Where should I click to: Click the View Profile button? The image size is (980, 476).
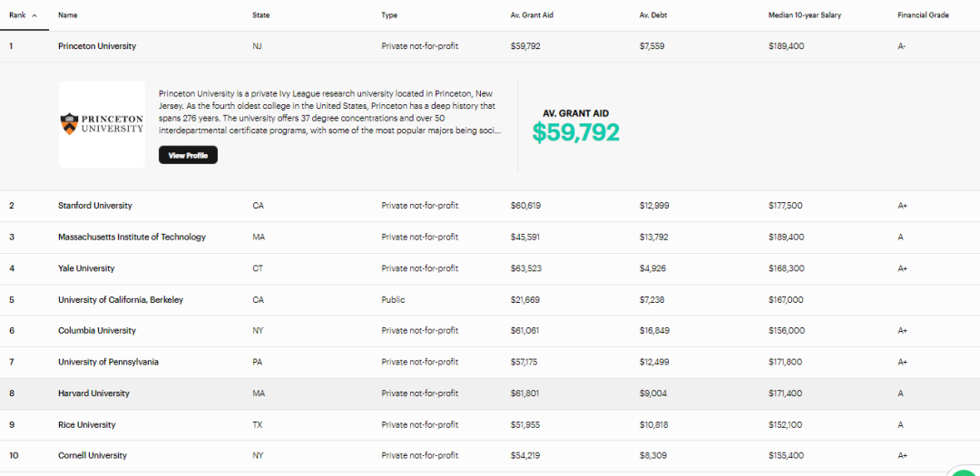pyautogui.click(x=188, y=156)
